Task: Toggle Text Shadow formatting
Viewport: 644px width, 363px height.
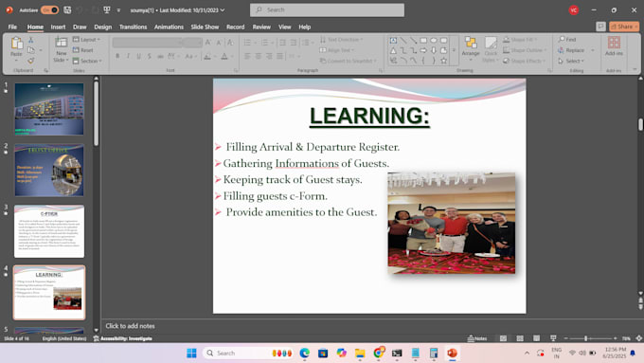Action: (150, 56)
